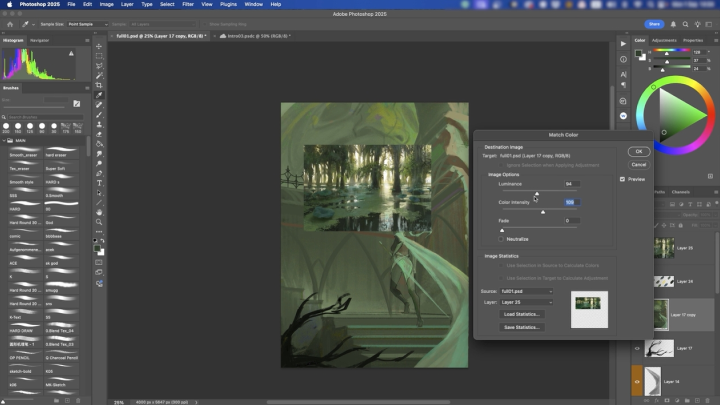Viewport: 720px width, 405px height.
Task: Open the Filter menu
Action: point(188,4)
